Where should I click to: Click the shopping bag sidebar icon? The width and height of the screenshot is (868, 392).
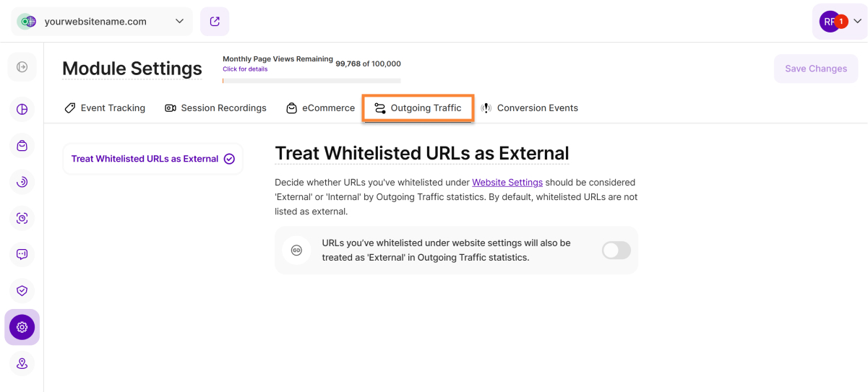[x=22, y=146]
